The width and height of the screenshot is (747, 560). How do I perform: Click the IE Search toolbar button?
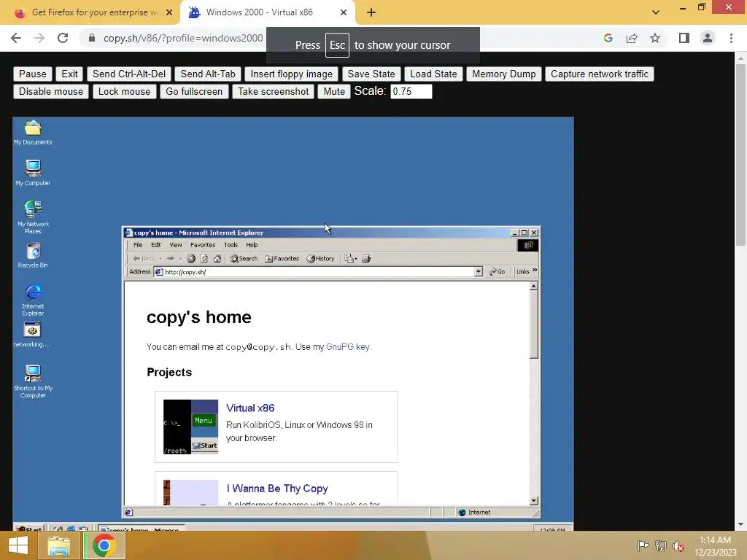[x=244, y=259]
